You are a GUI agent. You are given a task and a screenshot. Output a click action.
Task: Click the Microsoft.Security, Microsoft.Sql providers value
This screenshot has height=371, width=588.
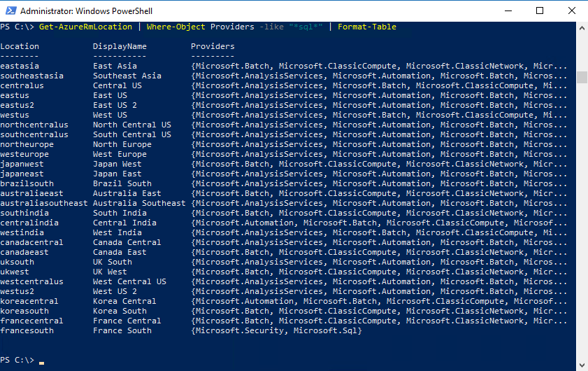click(x=276, y=330)
